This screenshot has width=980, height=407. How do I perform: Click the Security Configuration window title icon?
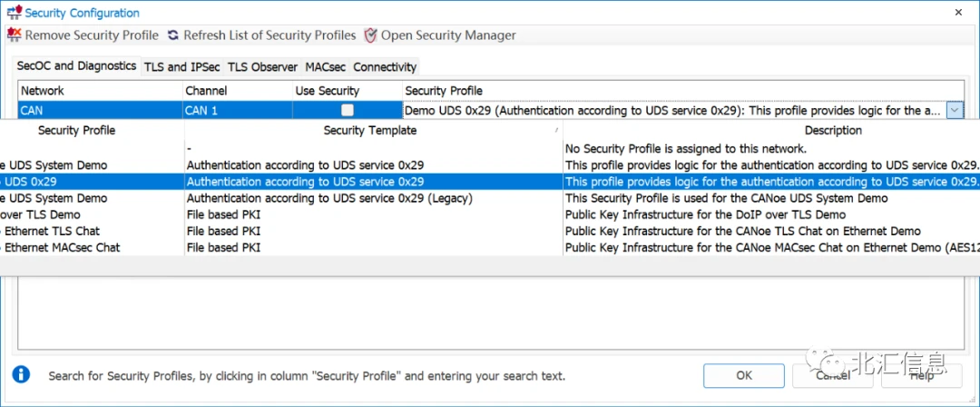click(14, 13)
